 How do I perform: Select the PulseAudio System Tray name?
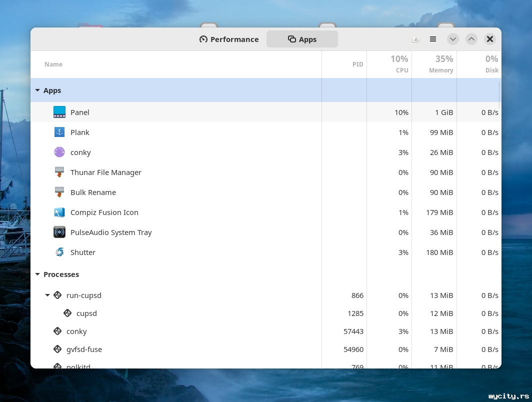(x=111, y=232)
